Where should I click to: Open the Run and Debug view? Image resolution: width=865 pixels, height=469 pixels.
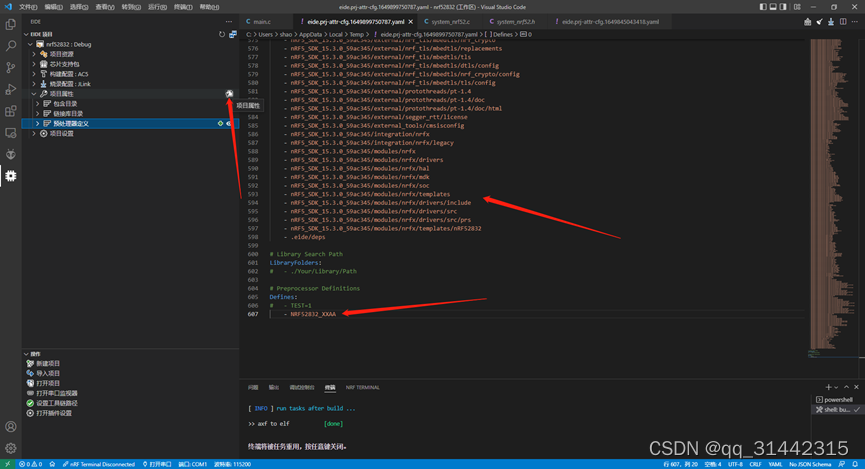tap(10, 89)
